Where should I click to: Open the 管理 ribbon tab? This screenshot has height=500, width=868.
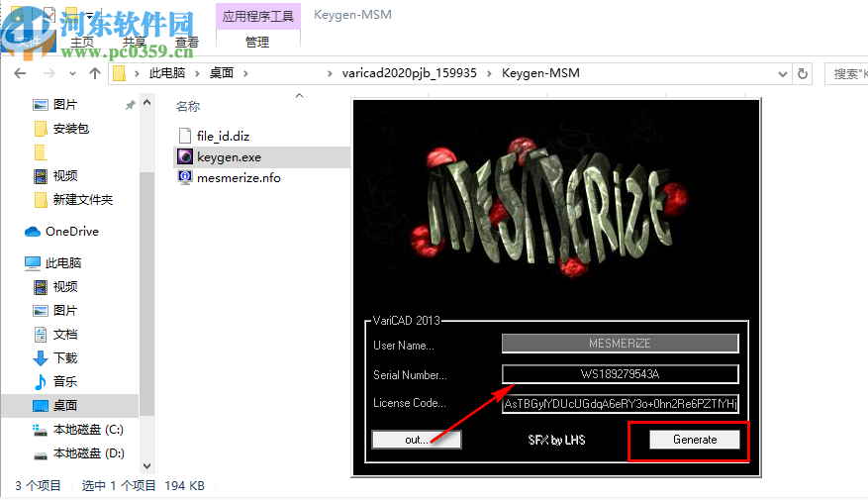point(257,43)
